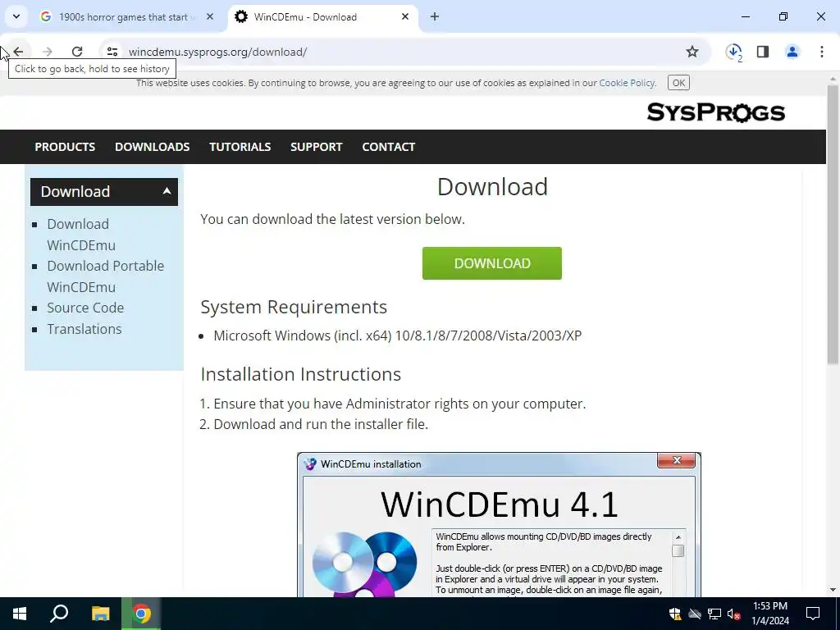The width and height of the screenshot is (840, 630).
Task: Open the Translations sidebar link
Action: click(x=84, y=328)
